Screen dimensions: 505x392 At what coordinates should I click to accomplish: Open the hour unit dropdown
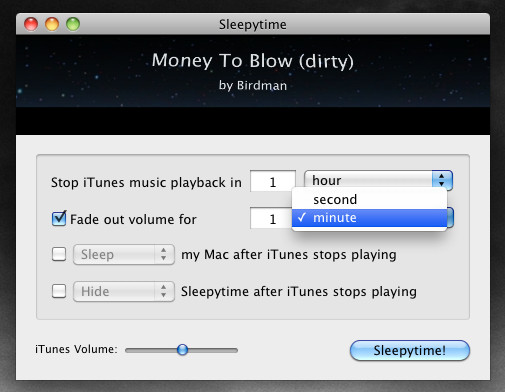pos(378,180)
